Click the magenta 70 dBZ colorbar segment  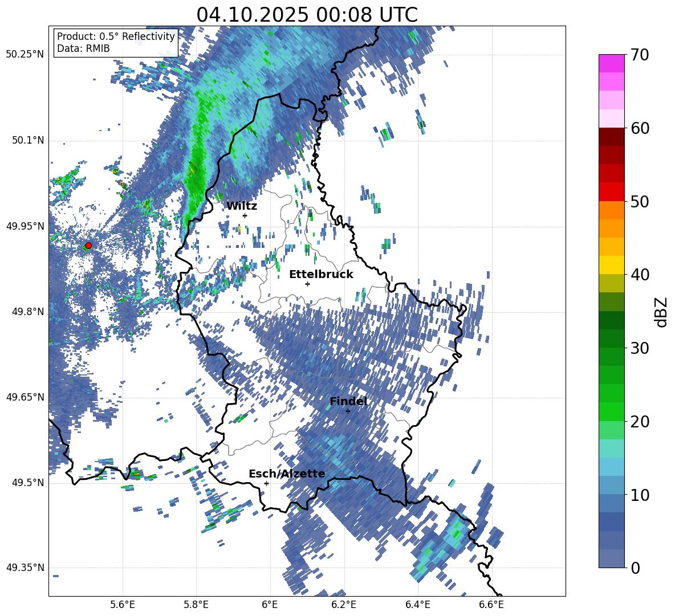click(x=611, y=63)
